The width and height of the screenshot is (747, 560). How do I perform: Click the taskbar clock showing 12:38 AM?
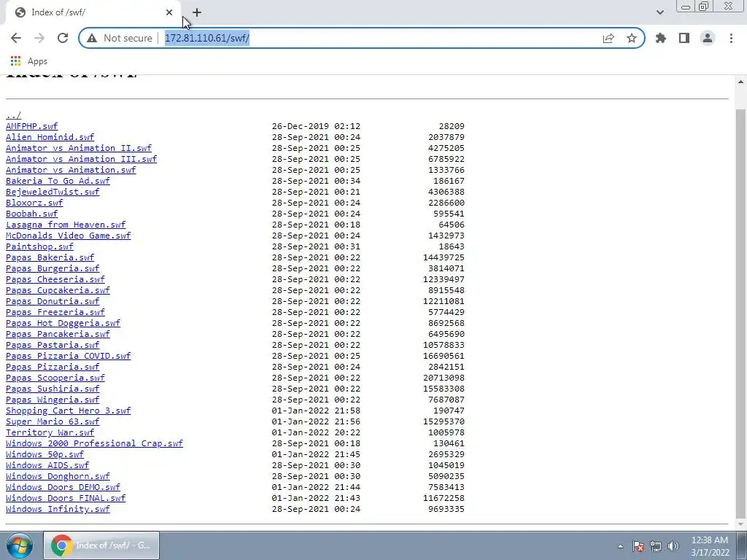coord(709,545)
